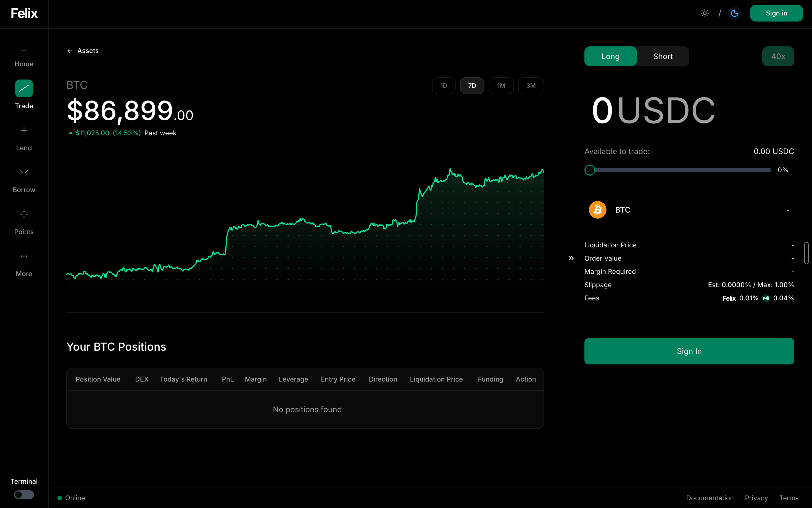
Task: Click the Hyperliquid fee icon
Action: tap(766, 298)
